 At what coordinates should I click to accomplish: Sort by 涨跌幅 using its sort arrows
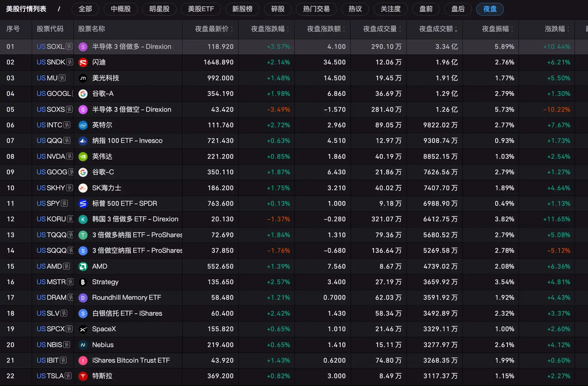[568, 29]
